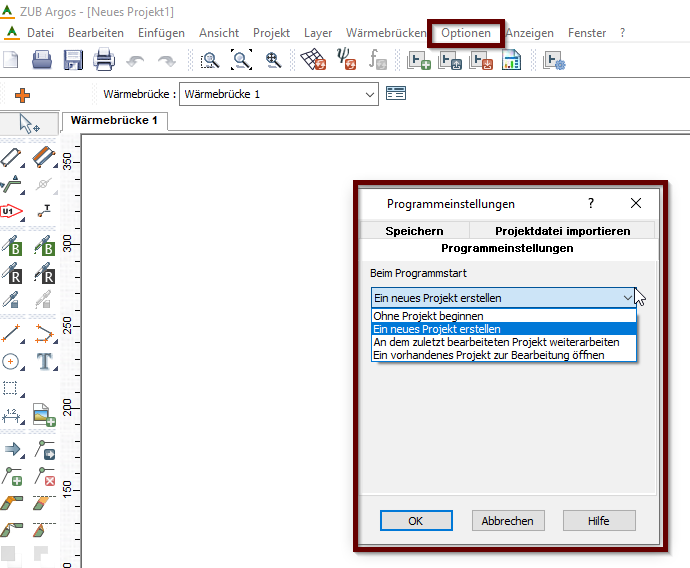
Task: Click the save floppy disk icon
Action: tap(73, 61)
